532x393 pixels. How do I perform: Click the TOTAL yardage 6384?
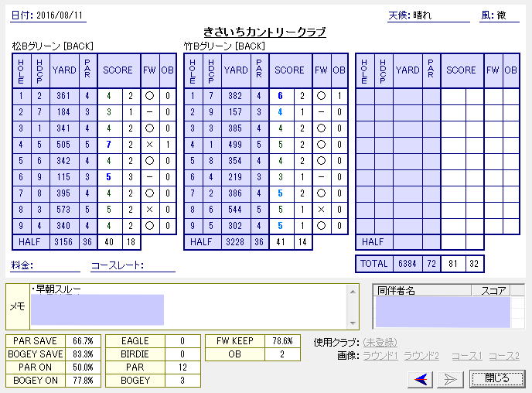408,264
